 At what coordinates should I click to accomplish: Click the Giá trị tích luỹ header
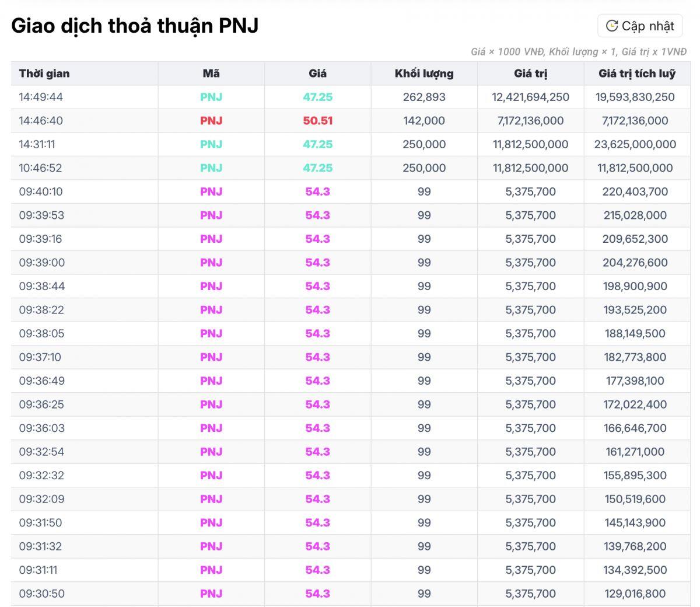(636, 74)
